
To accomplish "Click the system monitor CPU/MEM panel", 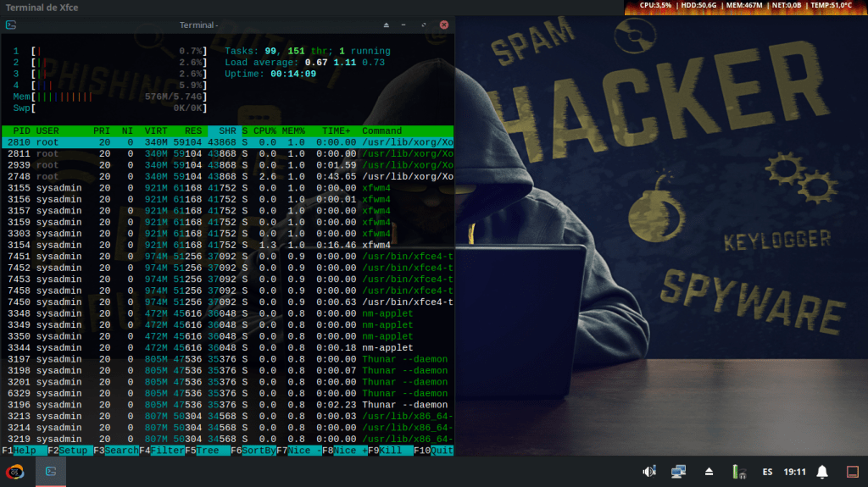I will tap(745, 6).
